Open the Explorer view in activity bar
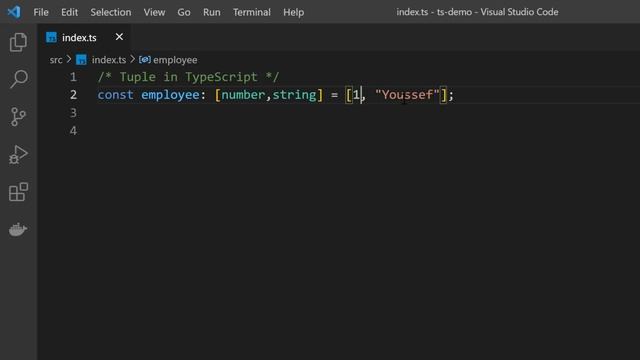 click(x=18, y=42)
